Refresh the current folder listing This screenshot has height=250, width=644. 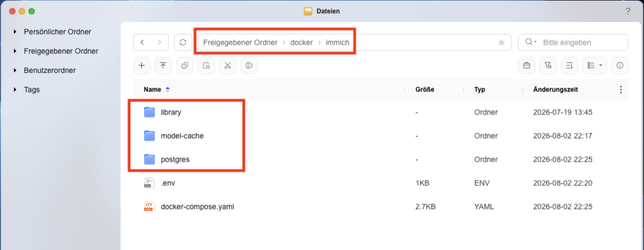pyautogui.click(x=183, y=42)
